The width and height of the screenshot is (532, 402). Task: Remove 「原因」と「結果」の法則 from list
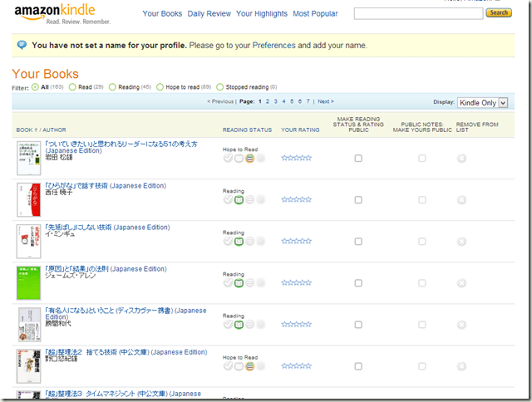pyautogui.click(x=461, y=283)
